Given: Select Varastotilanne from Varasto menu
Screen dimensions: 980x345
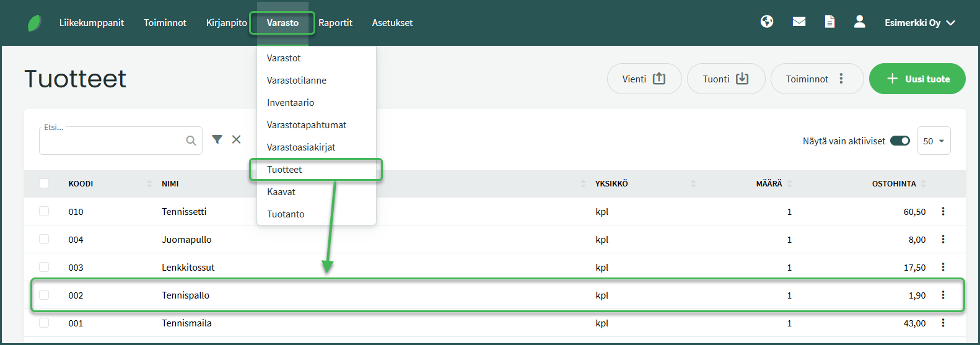Looking at the screenshot, I should tap(297, 81).
